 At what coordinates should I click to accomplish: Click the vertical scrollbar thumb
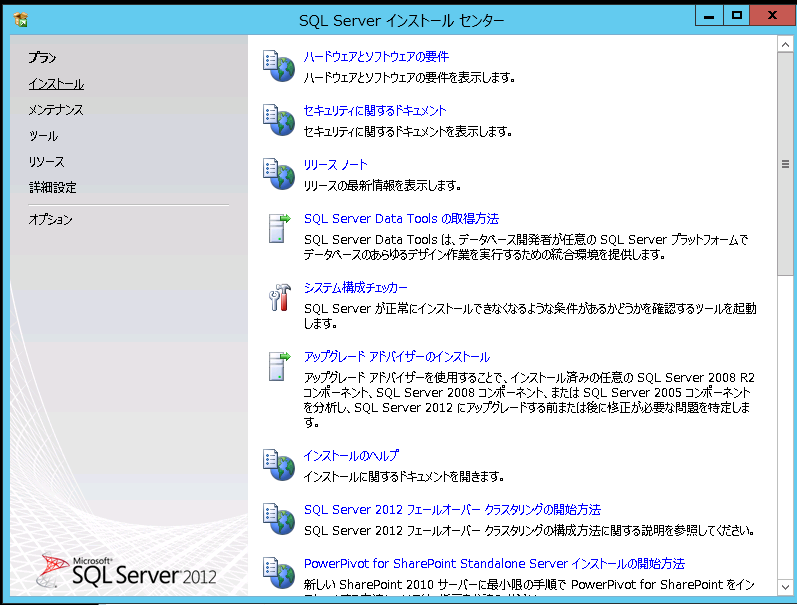click(x=785, y=164)
